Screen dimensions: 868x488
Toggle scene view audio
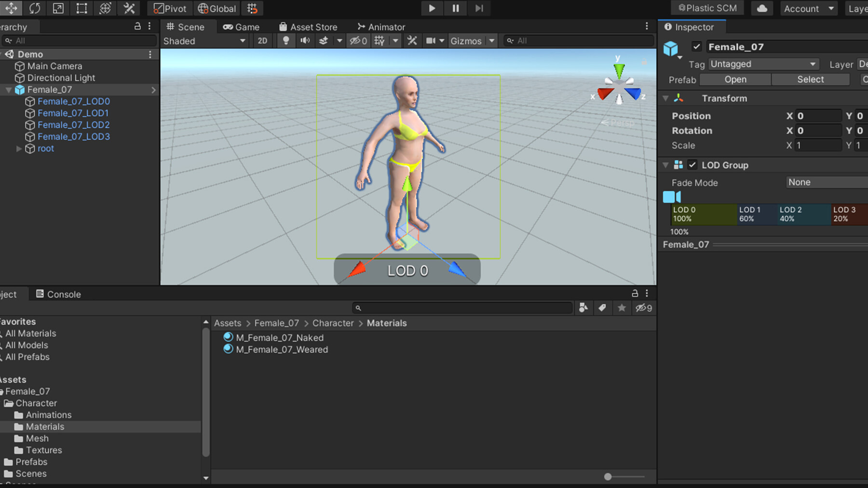click(305, 40)
